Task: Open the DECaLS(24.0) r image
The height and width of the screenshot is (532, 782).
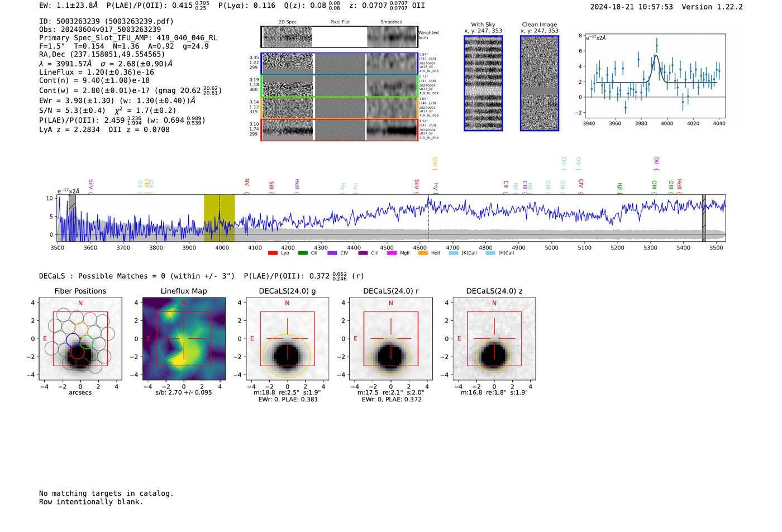Action: tap(391, 339)
